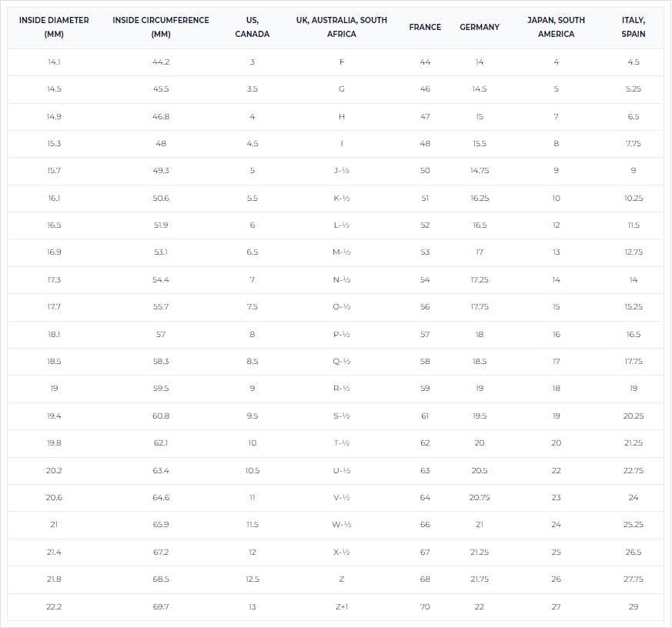Select the 54.4 inside circumference cell
The image size is (672, 628).
161,280
